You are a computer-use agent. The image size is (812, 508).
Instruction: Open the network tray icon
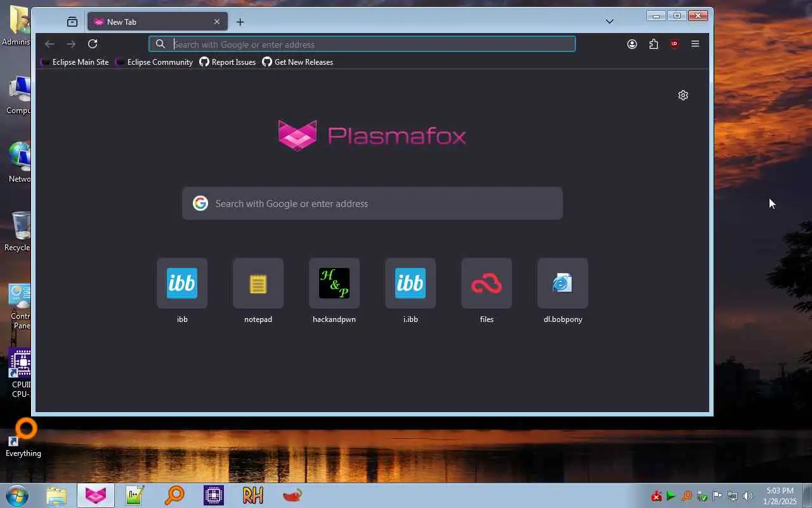(733, 496)
